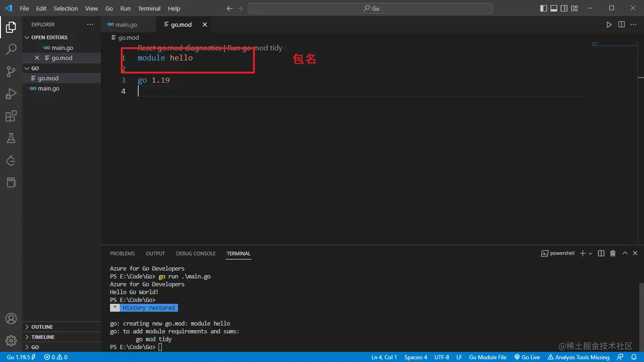Click the Run play button in editor toolbar
Image resolution: width=644 pixels, height=362 pixels.
[x=609, y=24]
